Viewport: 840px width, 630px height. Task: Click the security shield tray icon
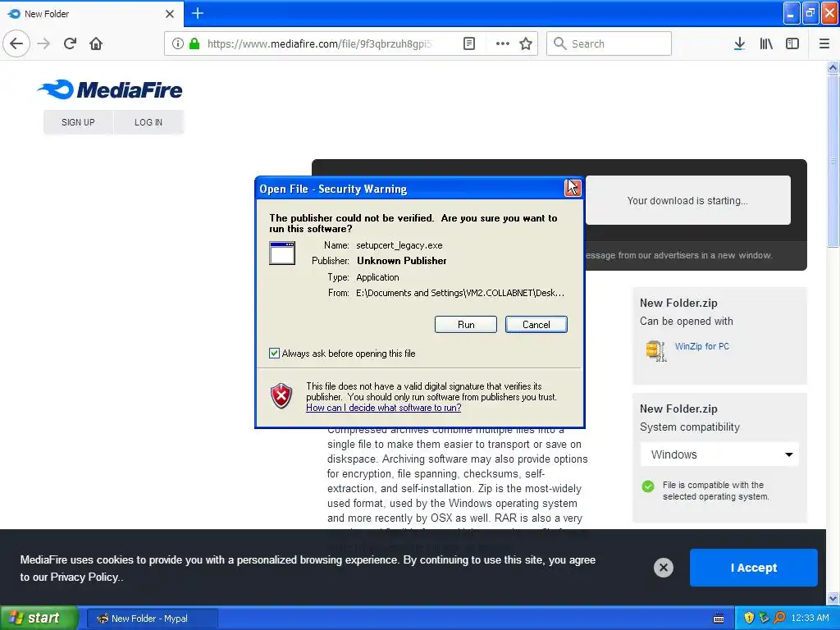pyautogui.click(x=749, y=618)
